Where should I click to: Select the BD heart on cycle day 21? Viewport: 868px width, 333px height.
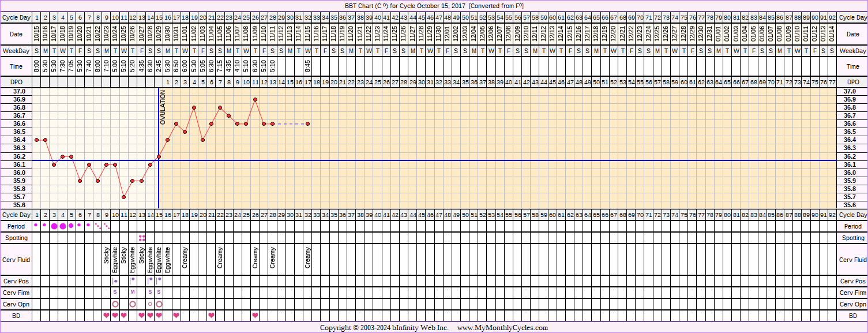tap(211, 315)
